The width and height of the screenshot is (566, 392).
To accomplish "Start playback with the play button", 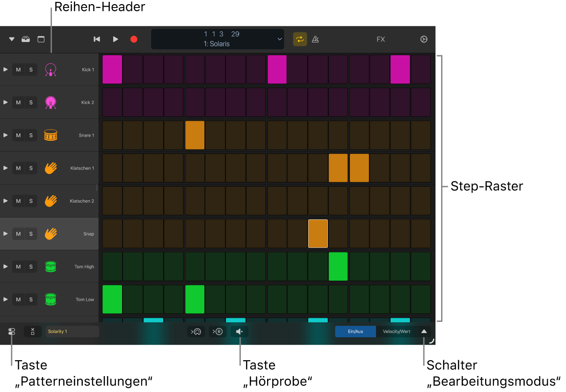I will [x=115, y=39].
